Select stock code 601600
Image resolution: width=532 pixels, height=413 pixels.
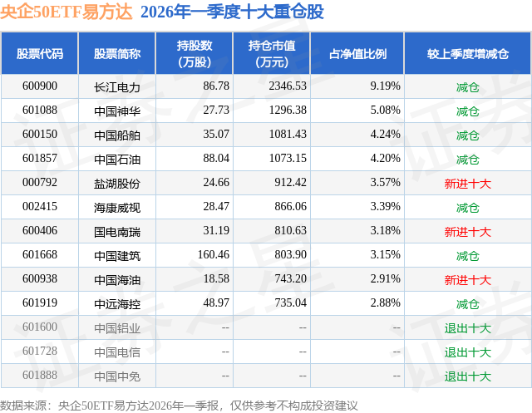point(40,327)
